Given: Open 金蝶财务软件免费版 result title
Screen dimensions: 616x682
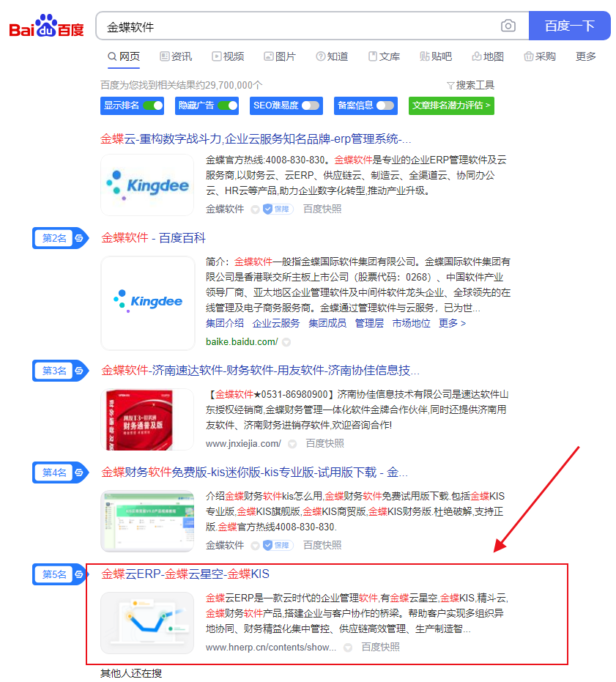Looking at the screenshot, I should tap(254, 472).
